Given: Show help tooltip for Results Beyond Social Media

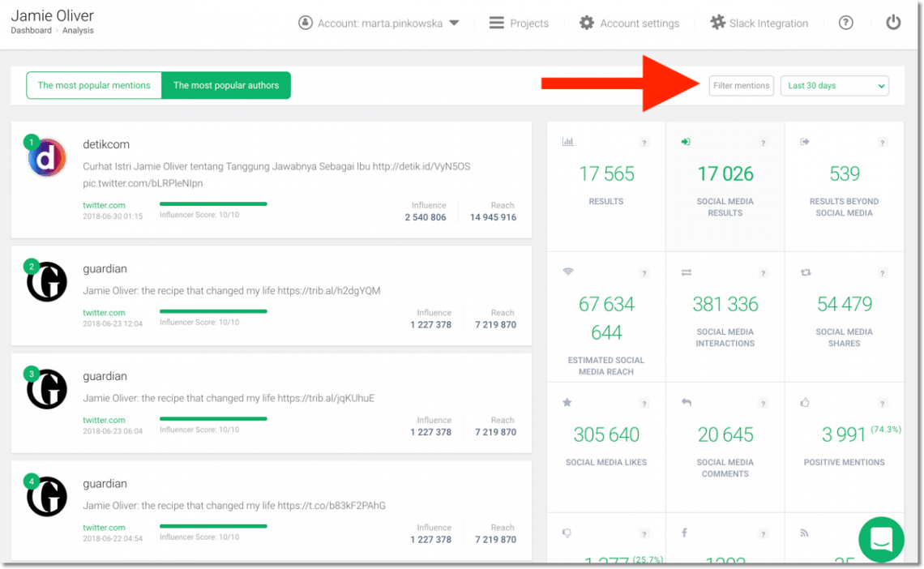Looking at the screenshot, I should click(x=882, y=143).
